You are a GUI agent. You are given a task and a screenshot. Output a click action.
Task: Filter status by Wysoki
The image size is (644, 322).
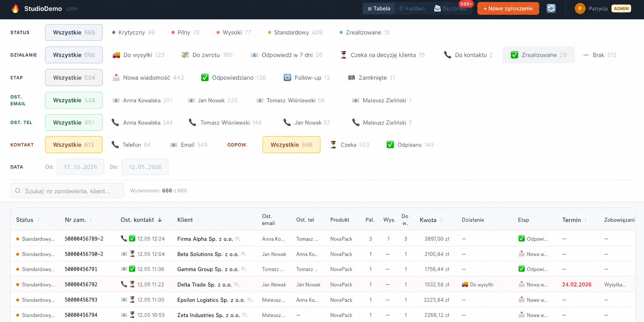(x=234, y=32)
